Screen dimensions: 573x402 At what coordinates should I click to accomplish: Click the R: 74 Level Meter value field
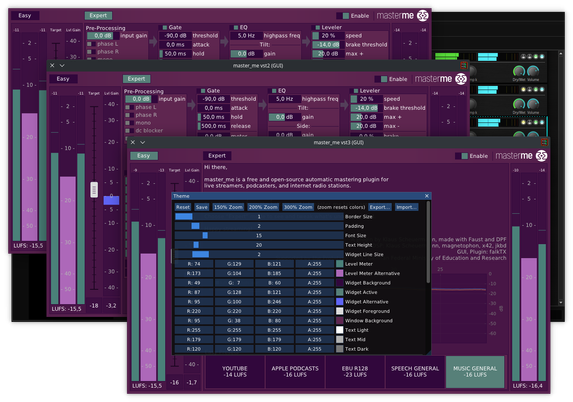pos(194,264)
